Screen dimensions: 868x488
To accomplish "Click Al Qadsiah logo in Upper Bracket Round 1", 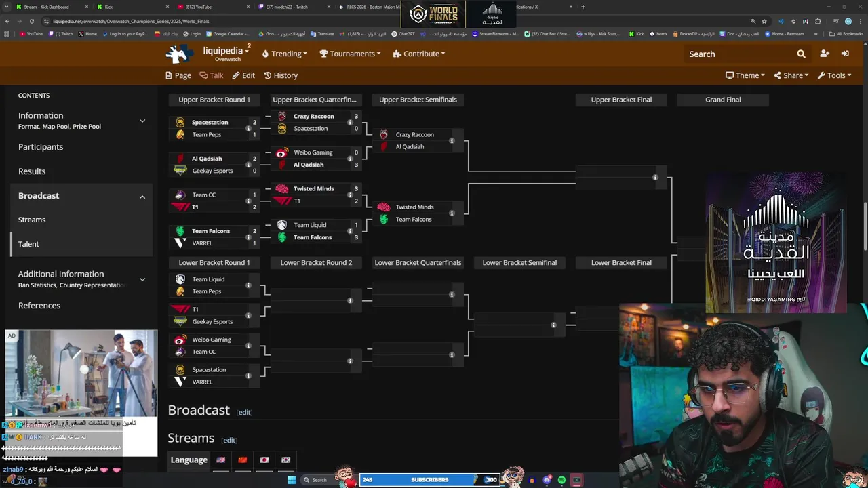I will coord(180,159).
